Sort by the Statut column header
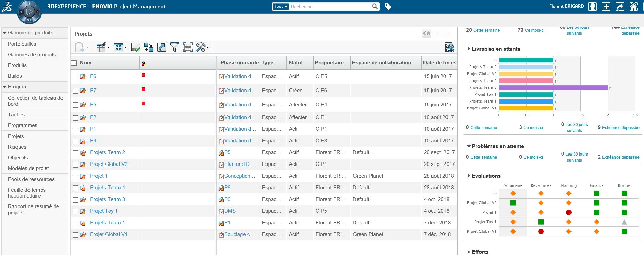The width and height of the screenshot is (644, 255). click(296, 63)
